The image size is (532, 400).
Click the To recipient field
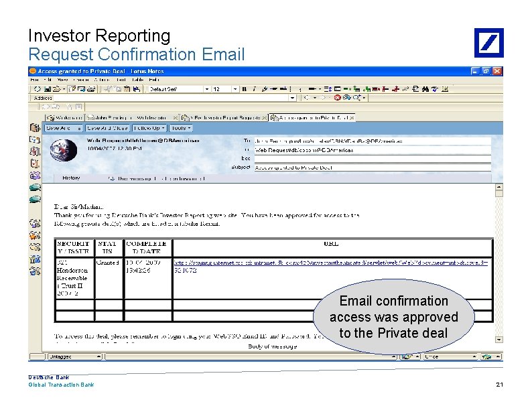click(373, 141)
